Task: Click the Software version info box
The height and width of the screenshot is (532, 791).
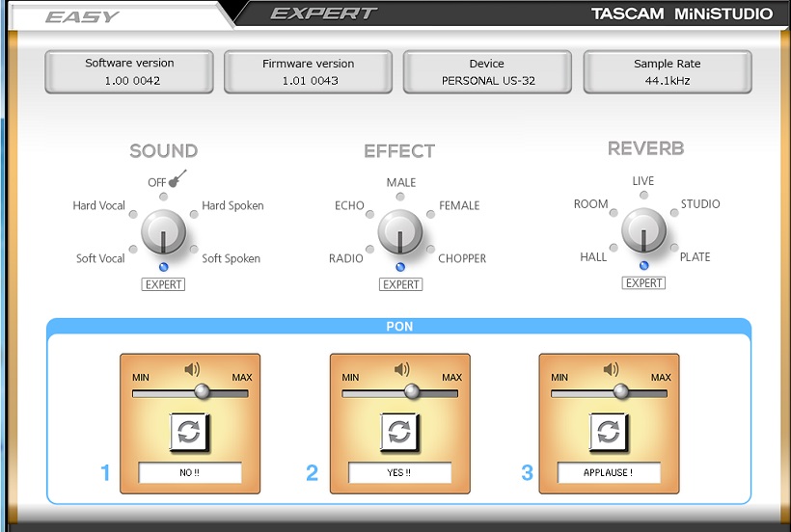Action: (x=129, y=71)
